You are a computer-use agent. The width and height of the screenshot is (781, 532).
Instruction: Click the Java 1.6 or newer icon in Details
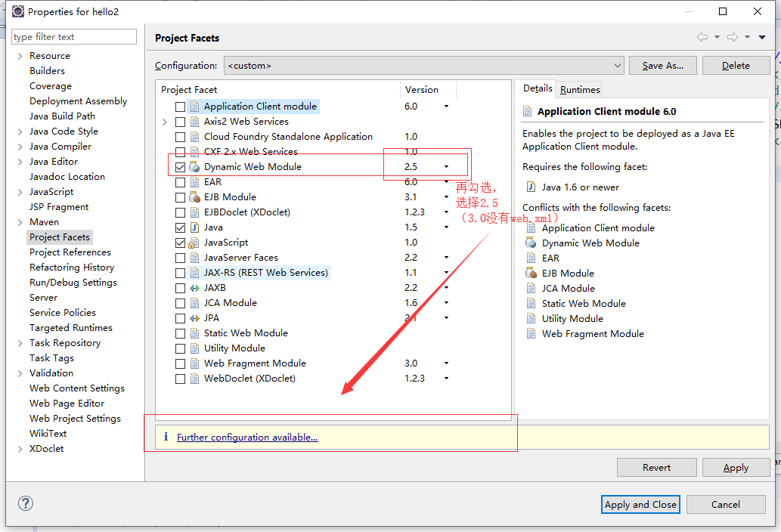(x=531, y=187)
